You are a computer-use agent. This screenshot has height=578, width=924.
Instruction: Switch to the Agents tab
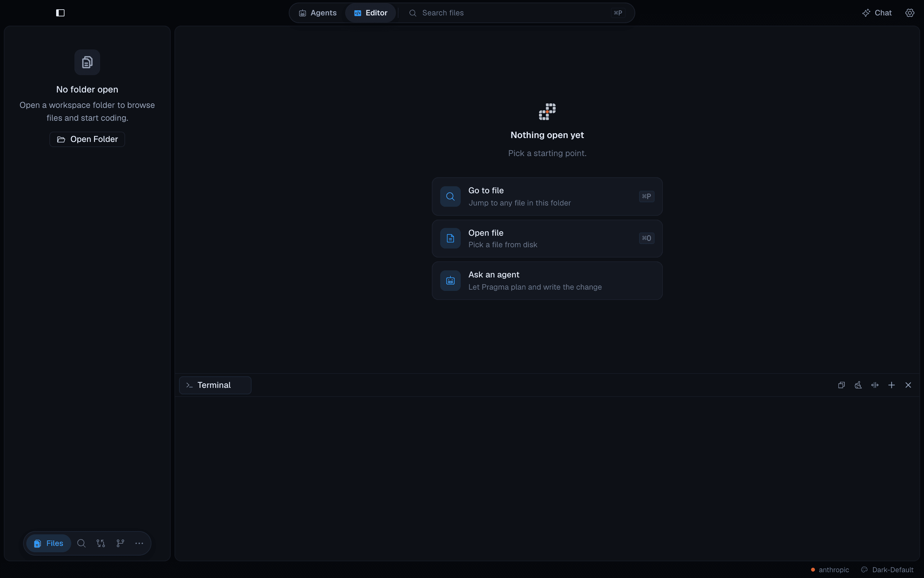(318, 13)
